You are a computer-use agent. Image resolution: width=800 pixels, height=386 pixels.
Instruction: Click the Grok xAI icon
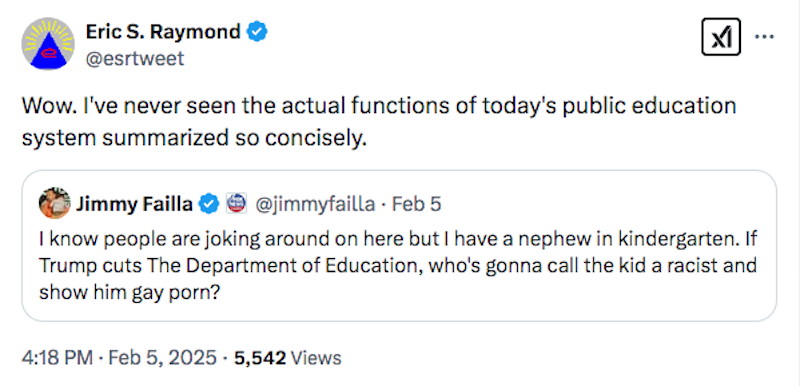pos(721,37)
